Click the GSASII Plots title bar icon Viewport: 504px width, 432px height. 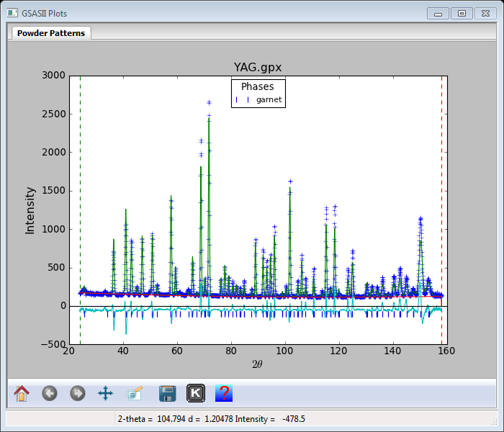point(12,13)
